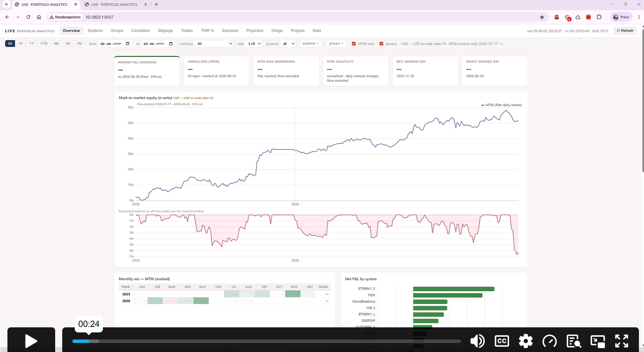Enter fullscreen with the expand arrows icon

[622, 341]
